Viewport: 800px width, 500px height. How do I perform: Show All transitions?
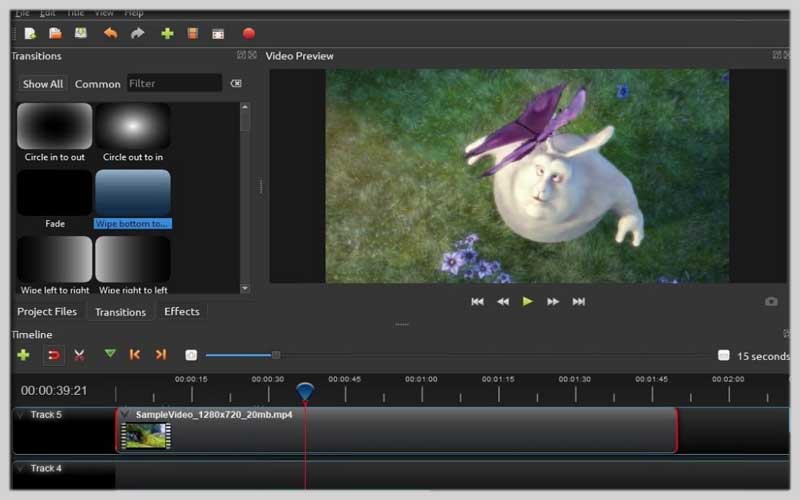click(43, 84)
